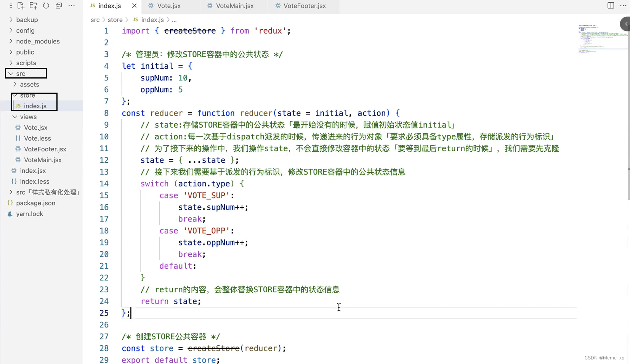Click line number 12 in gutter

tap(104, 160)
